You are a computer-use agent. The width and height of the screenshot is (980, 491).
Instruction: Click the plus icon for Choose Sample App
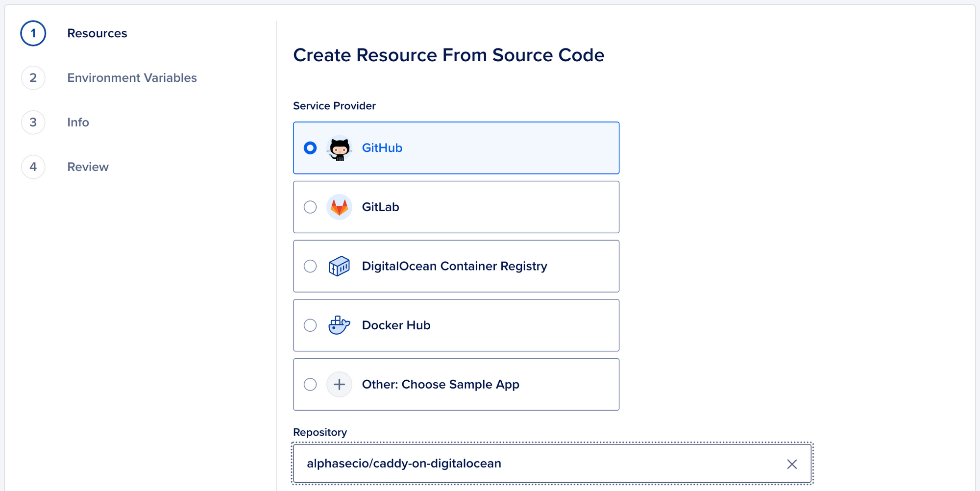click(340, 384)
